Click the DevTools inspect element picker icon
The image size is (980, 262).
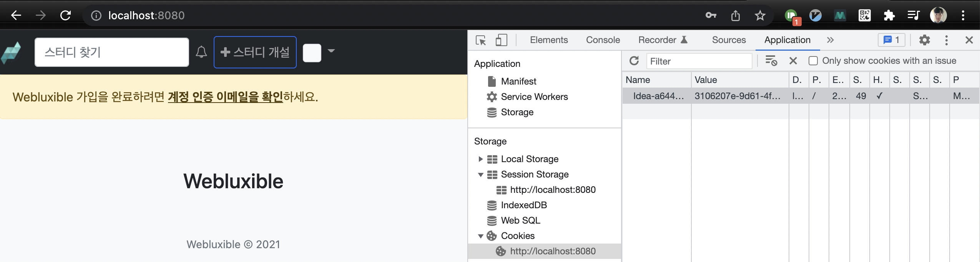pyautogui.click(x=481, y=40)
